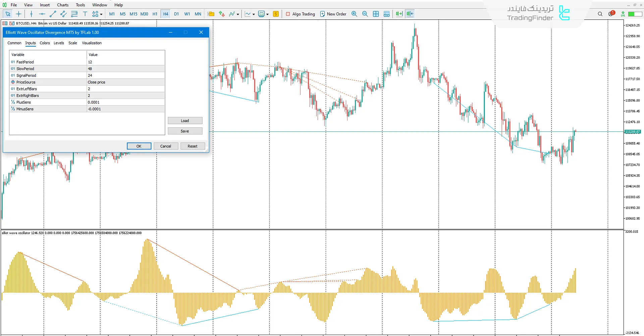Screen dimensions: 644x336
Task: Toggle the chart shift icon
Action: (x=410, y=14)
